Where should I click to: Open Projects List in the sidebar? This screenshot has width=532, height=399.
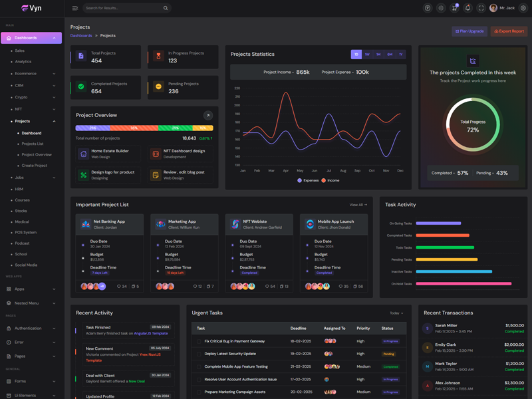[33, 144]
